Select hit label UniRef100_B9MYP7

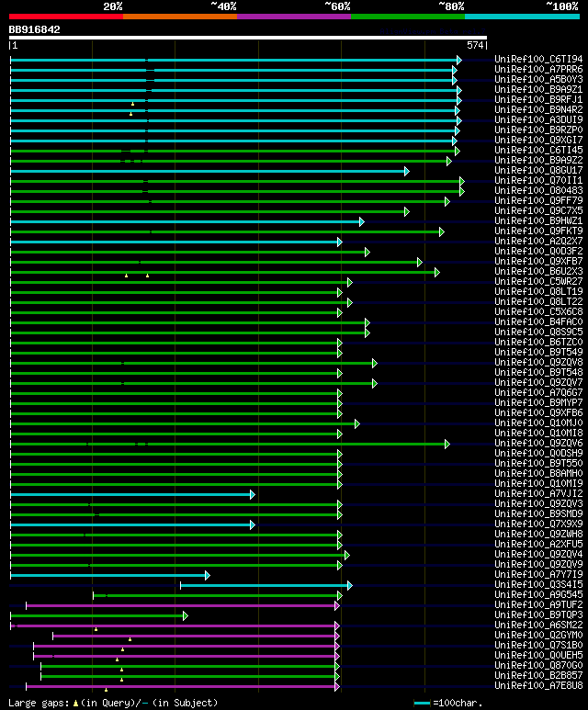(538, 403)
